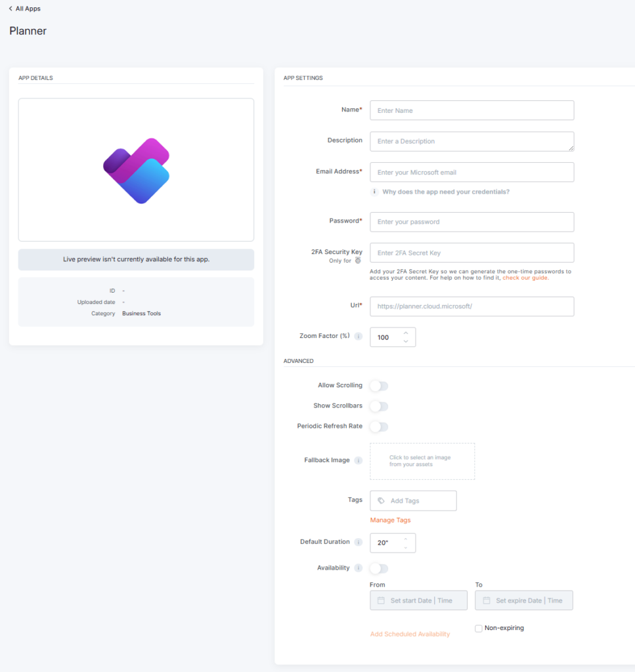Open the Set expire Date picker

tap(524, 600)
